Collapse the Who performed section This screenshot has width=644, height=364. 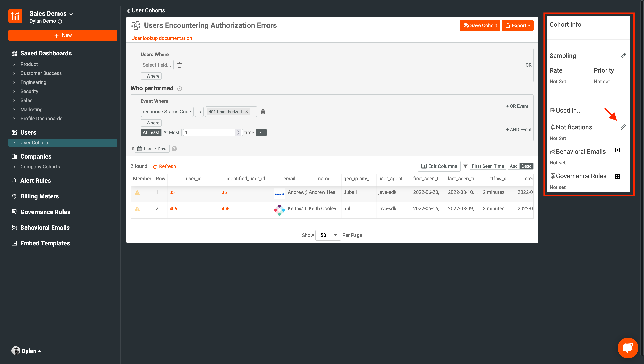pyautogui.click(x=179, y=89)
